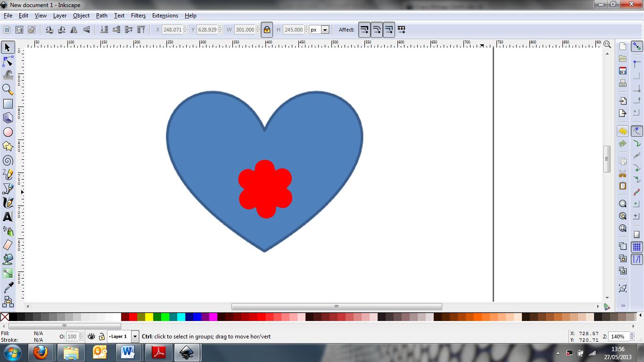644x362 pixels.
Task: Click the W width input field
Action: point(245,30)
